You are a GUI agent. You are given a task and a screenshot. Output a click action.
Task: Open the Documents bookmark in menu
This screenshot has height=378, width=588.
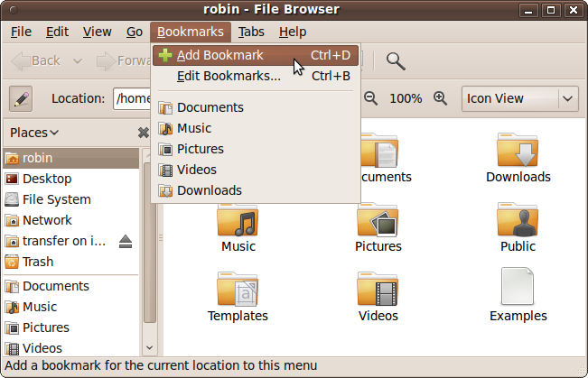[256, 107]
